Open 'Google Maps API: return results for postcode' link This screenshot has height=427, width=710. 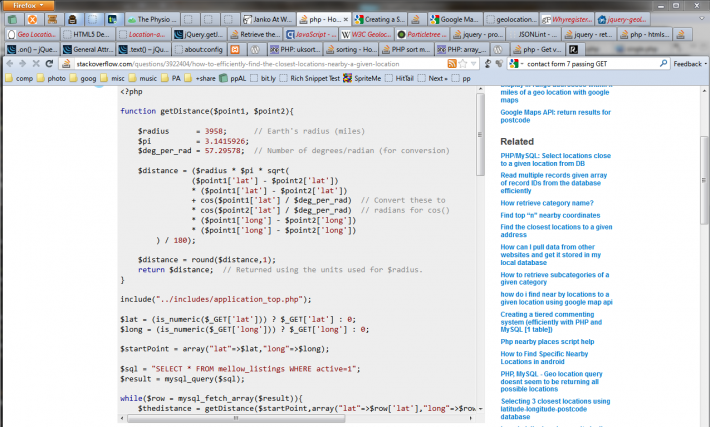pyautogui.click(x=555, y=116)
